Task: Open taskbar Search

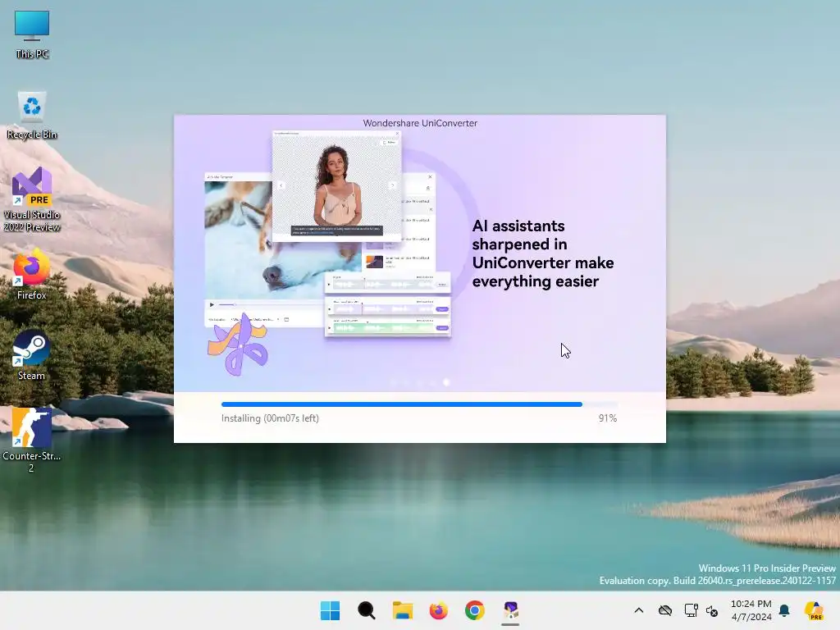Action: 367,610
